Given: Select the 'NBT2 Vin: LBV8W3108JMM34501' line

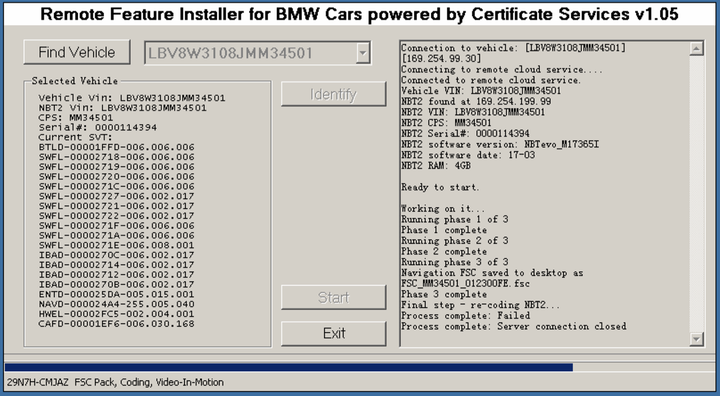Looking at the screenshot, I should 123,108.
